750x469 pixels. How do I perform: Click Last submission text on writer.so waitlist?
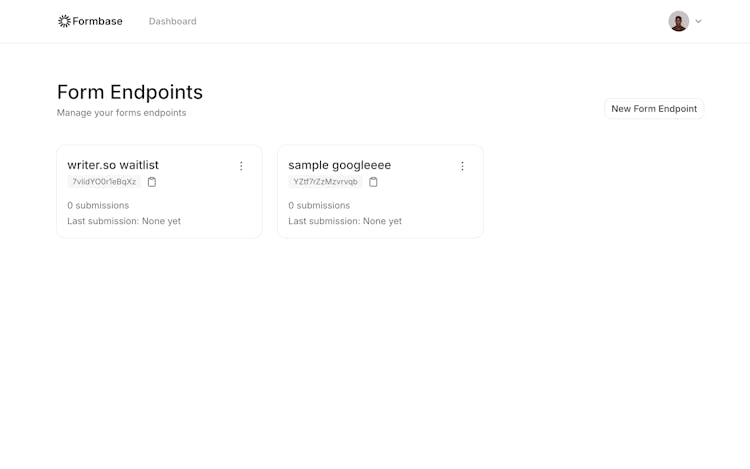pos(124,221)
